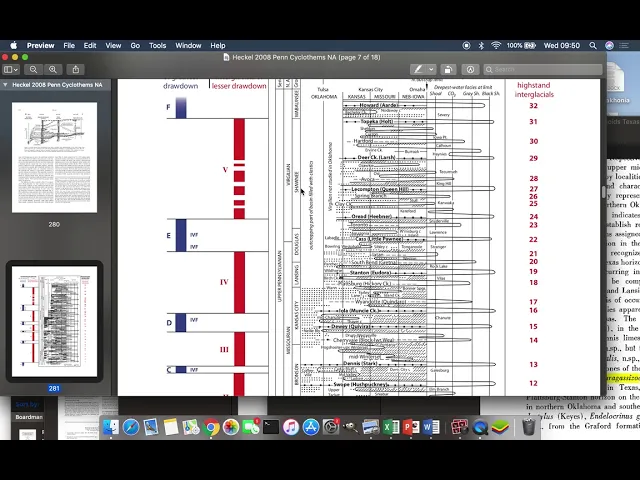640x480 pixels.
Task: Open the Bluetooth status menu
Action: click(x=481, y=45)
